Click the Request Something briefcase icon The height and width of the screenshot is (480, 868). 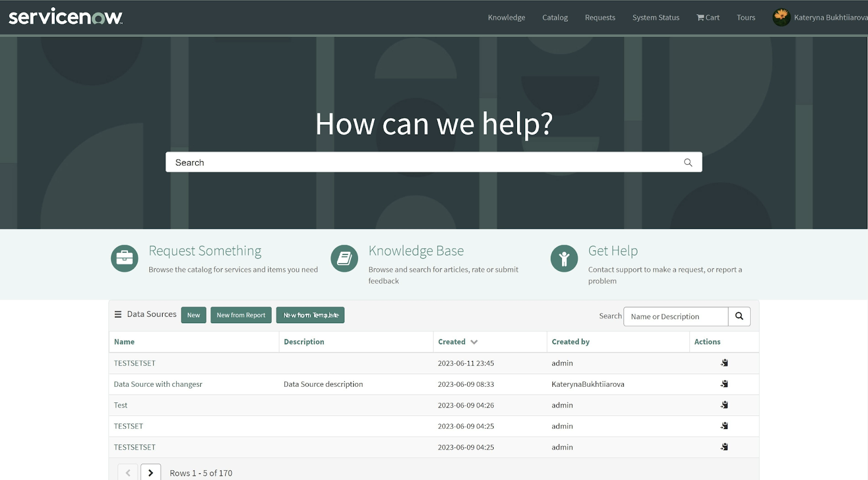point(125,258)
